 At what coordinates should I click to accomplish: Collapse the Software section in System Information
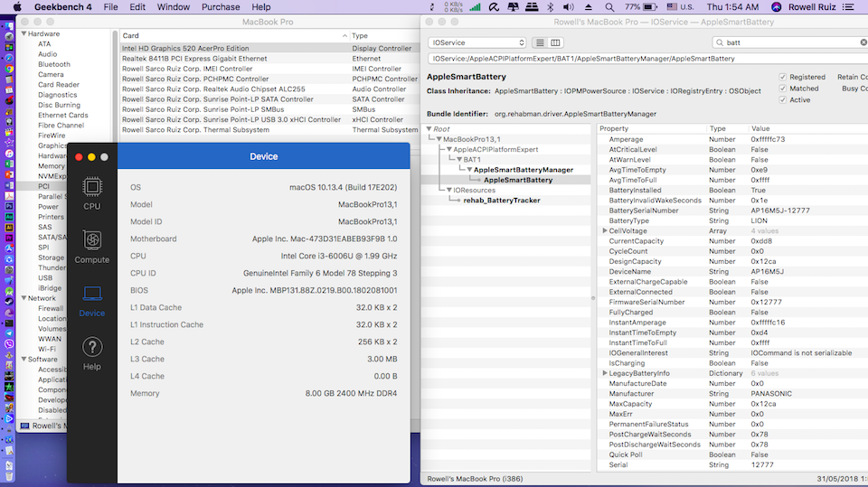point(24,360)
